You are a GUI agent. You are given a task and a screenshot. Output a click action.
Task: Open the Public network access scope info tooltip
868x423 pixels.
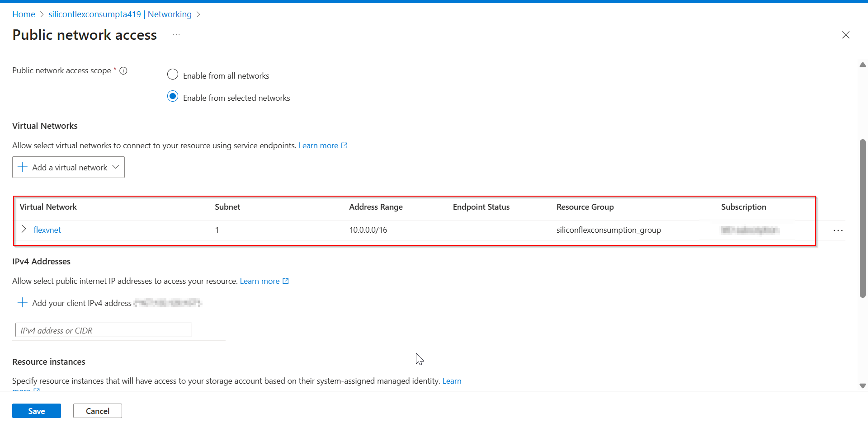(123, 70)
